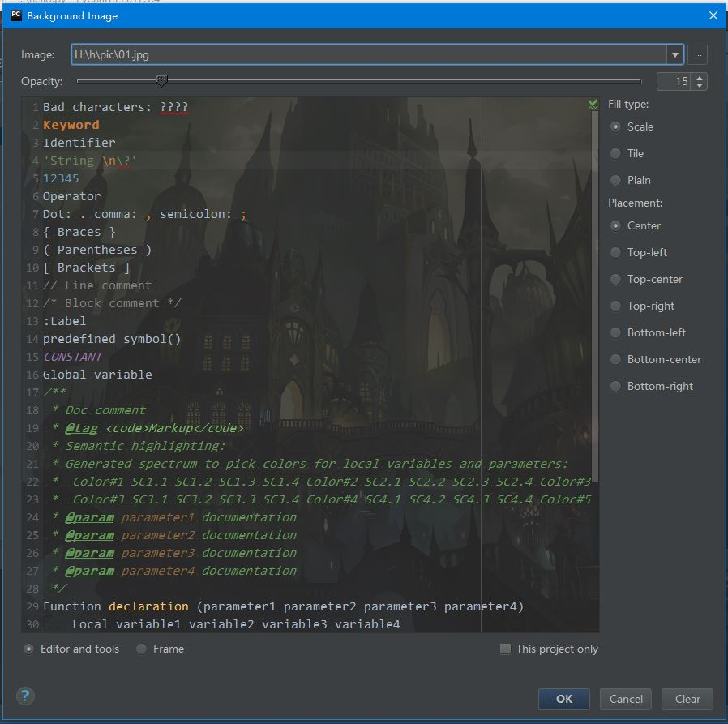Click the PyCharm icon in title bar
728x724 pixels.
tap(15, 15)
